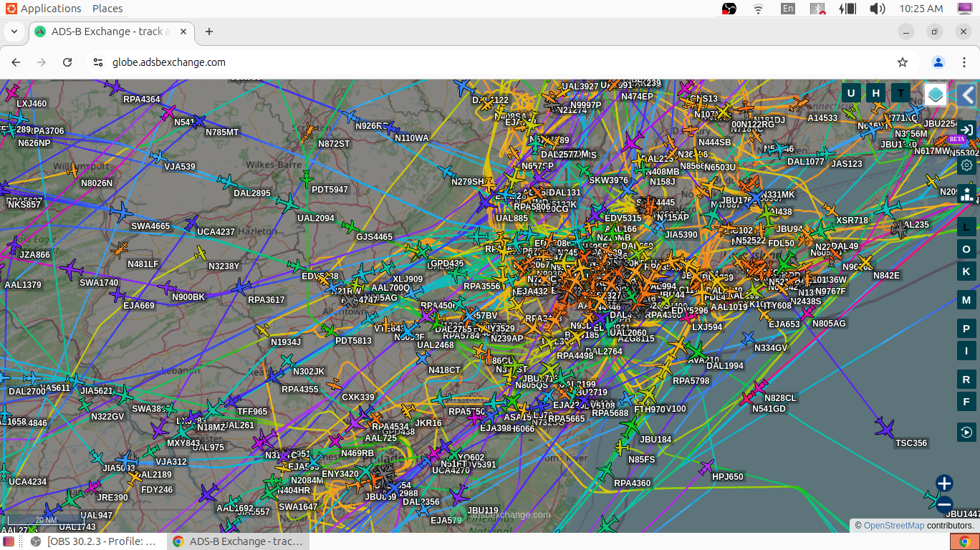This screenshot has width=980, height=550.
Task: Reload the ADS-B Exchange page
Action: click(67, 62)
